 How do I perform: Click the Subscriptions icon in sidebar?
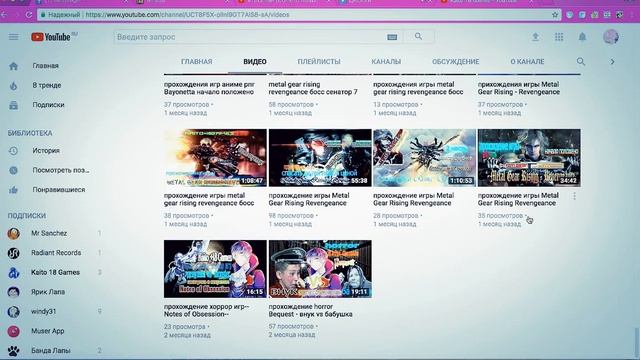(x=13, y=105)
